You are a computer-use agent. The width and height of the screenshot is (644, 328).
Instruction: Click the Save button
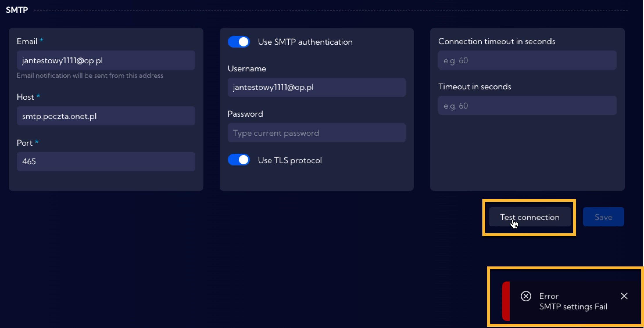pyautogui.click(x=603, y=217)
